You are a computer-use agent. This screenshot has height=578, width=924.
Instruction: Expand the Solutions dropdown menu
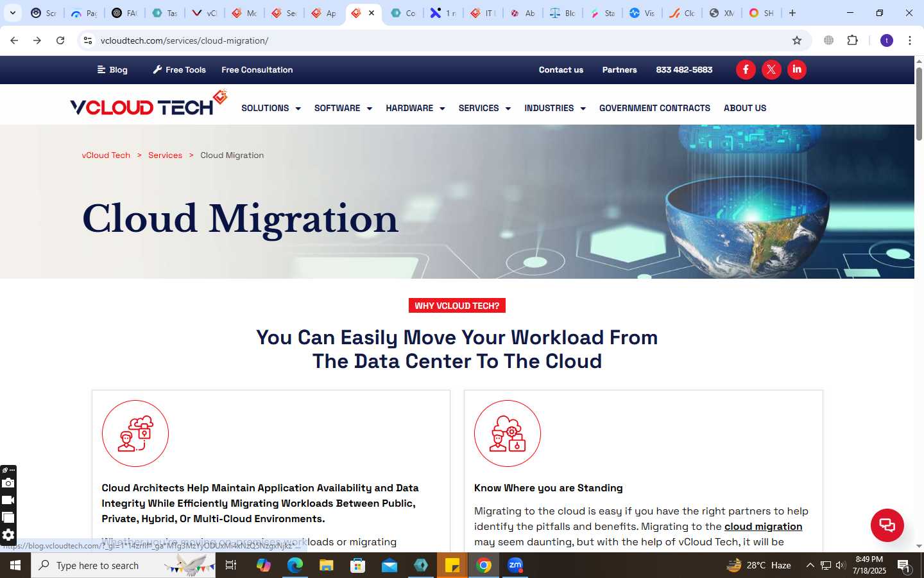[x=271, y=108]
